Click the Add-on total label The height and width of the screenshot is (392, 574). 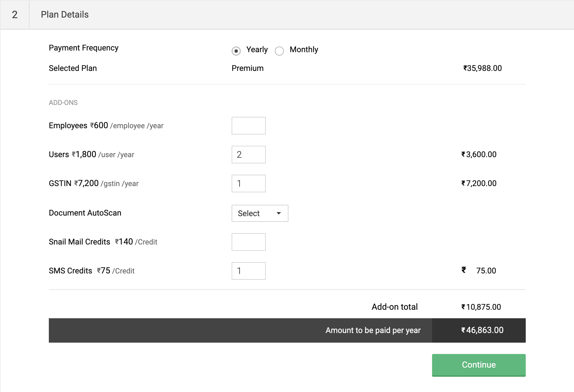395,307
